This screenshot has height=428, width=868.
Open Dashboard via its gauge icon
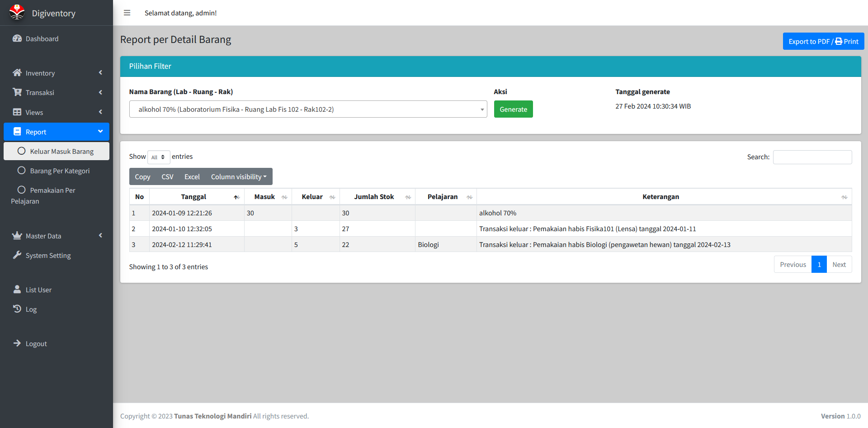click(x=17, y=38)
